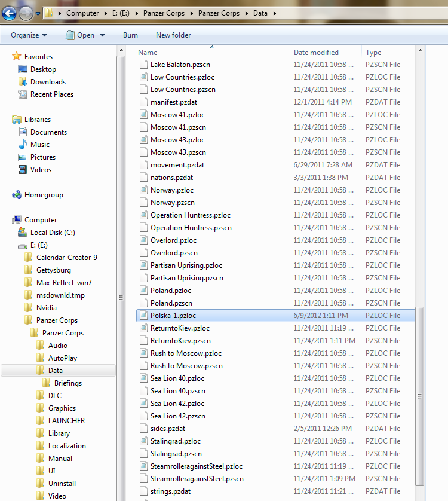The width and height of the screenshot is (448, 501).
Task: Select the msdownld.tmp folder
Action: click(x=60, y=295)
